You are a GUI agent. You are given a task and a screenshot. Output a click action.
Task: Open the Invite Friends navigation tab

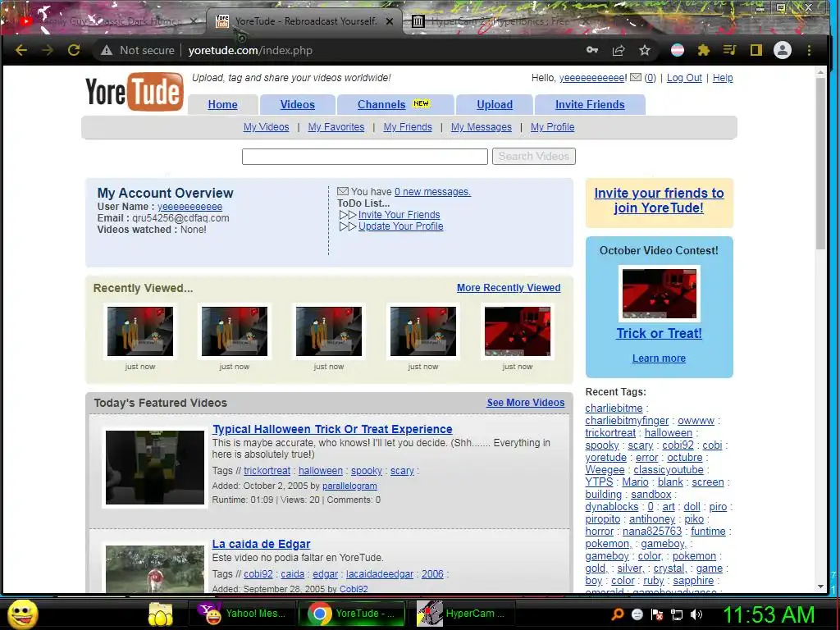tap(590, 104)
